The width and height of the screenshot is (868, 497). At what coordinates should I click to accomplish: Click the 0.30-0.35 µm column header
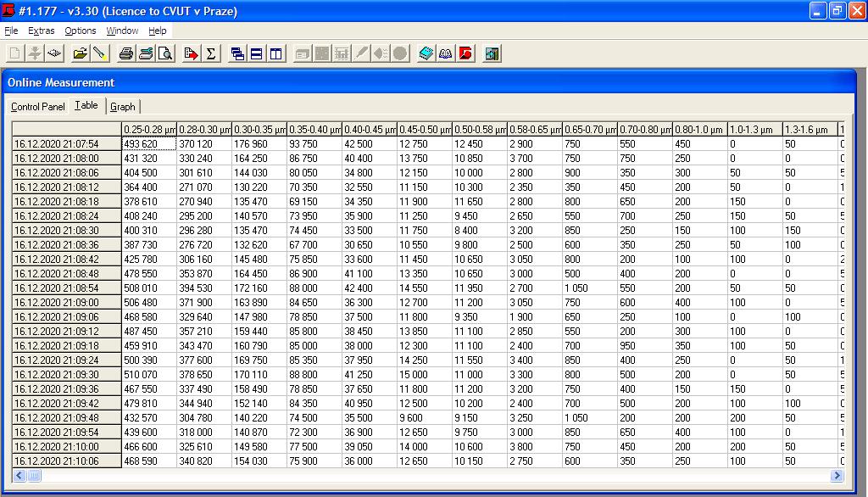(x=259, y=130)
